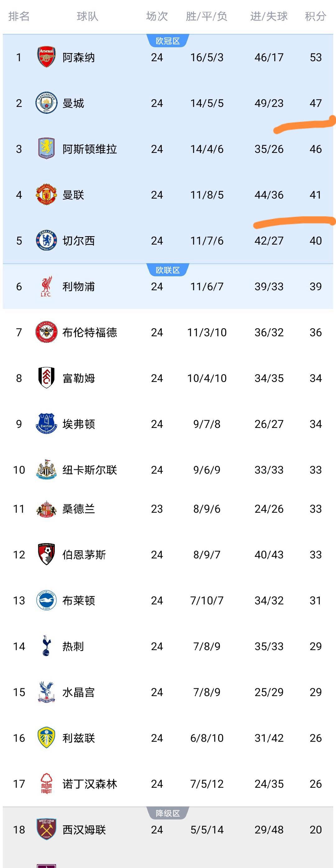This screenshot has width=336, height=868.
Task: Select the 水晶宫 table row name
Action: coord(79,692)
